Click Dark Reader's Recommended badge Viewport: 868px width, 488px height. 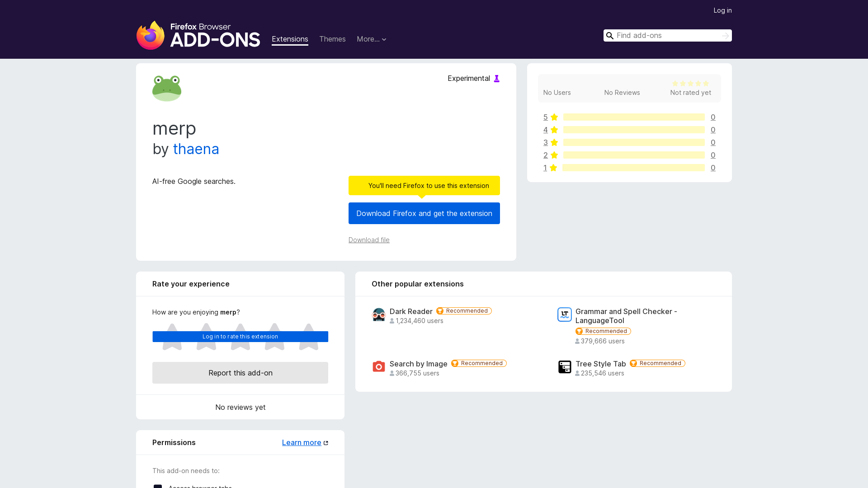(x=464, y=311)
